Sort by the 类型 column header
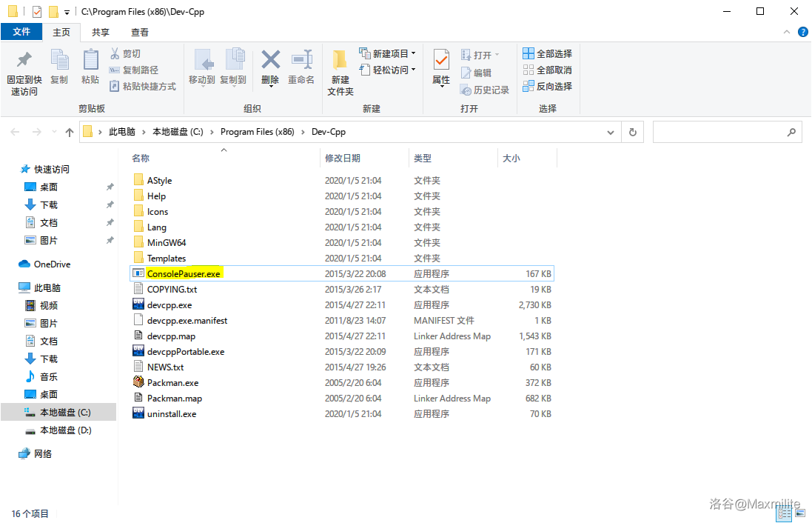The image size is (812, 523). pyautogui.click(x=453, y=158)
